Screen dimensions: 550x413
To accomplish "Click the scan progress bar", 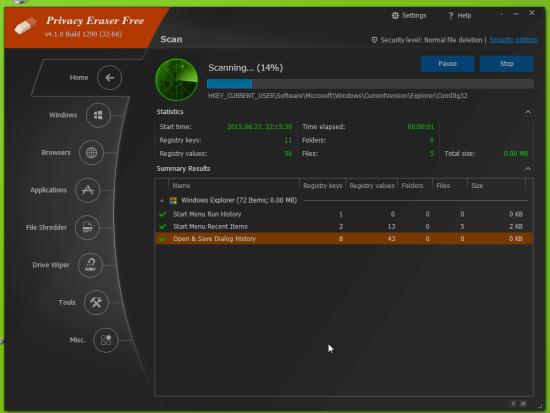I will (x=370, y=84).
